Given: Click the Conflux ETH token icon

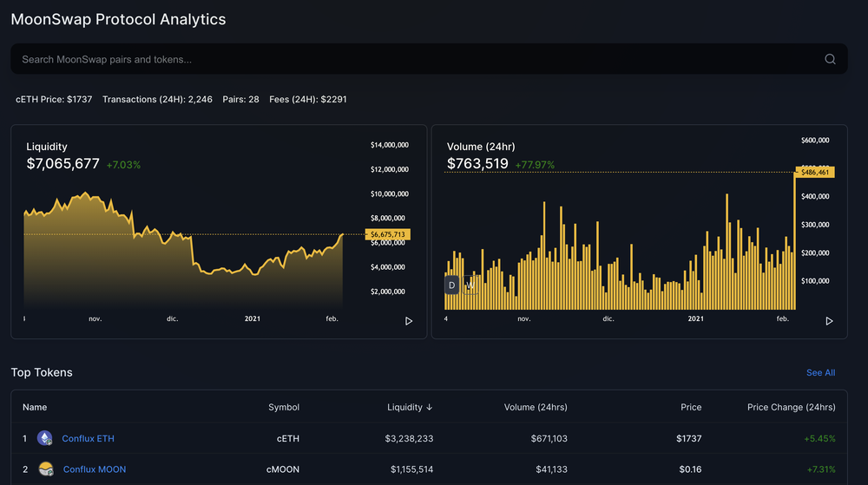Looking at the screenshot, I should click(x=45, y=438).
